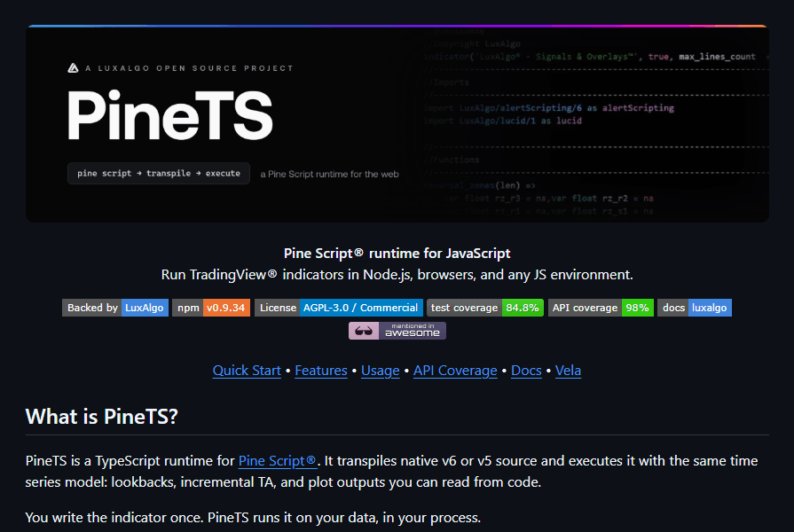Click 'Pine Script® runtime for JavaScript' tagline
The width and height of the screenshot is (794, 532).
coord(397,253)
